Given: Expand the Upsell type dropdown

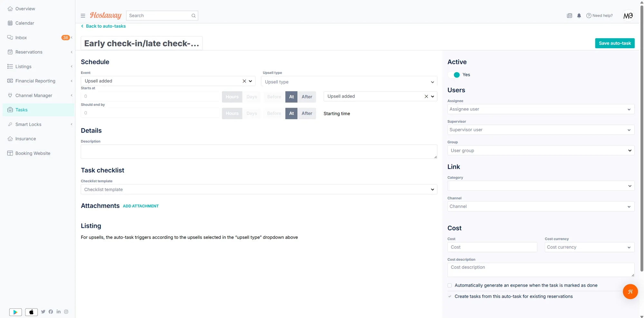Looking at the screenshot, I should pyautogui.click(x=349, y=82).
